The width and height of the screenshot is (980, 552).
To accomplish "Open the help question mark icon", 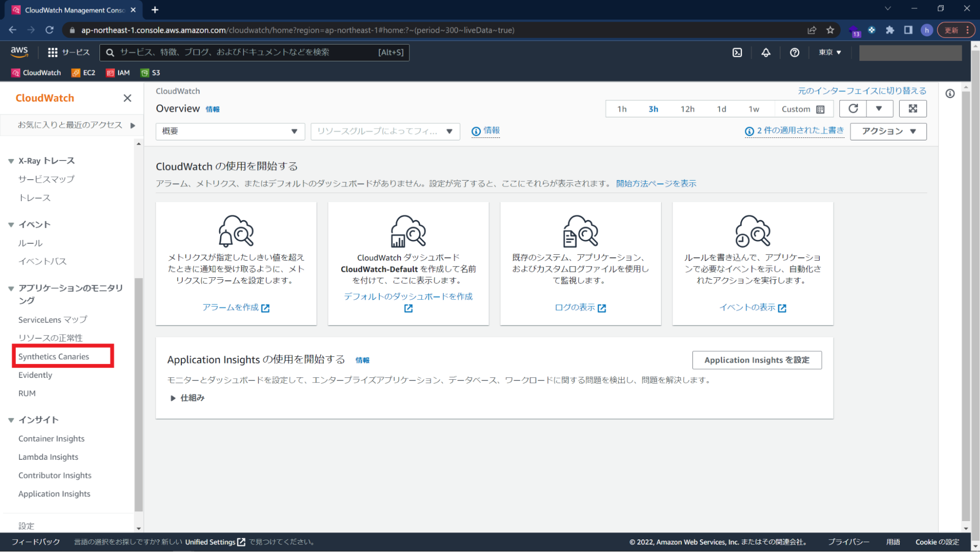I will click(794, 53).
